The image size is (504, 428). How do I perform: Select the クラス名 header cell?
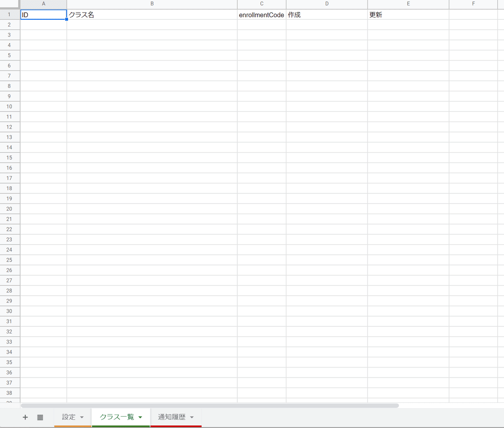152,15
